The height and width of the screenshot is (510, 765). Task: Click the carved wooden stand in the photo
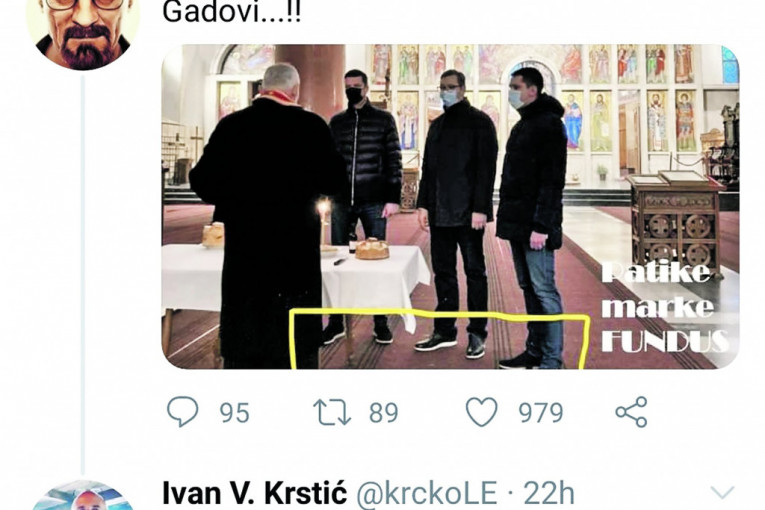point(676,222)
